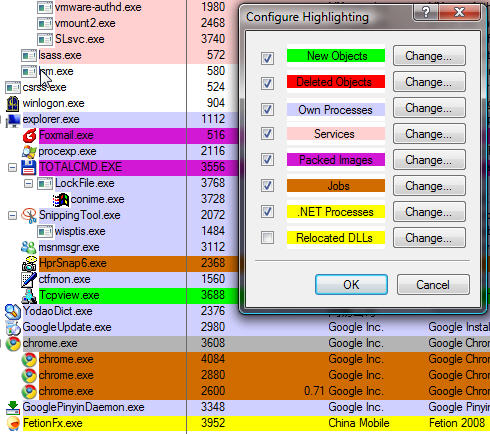Click the chrome.exe icon for PID 2880

pyautogui.click(x=29, y=376)
